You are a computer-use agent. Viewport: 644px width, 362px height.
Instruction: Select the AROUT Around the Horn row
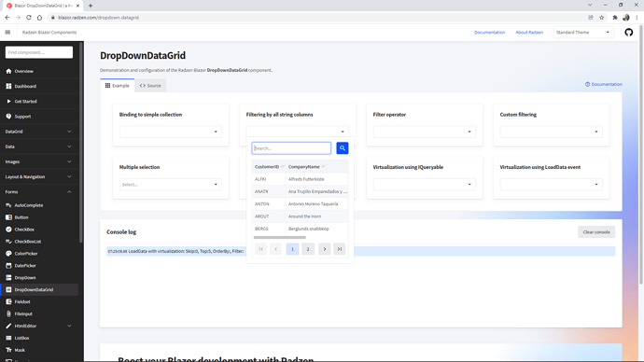point(301,216)
